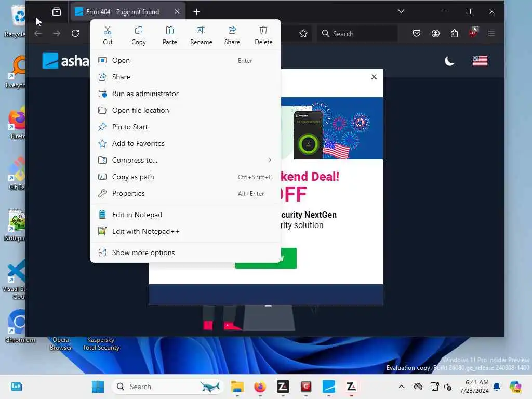Open the list all tabs dropdown
This screenshot has width=532, height=399.
click(x=401, y=11)
